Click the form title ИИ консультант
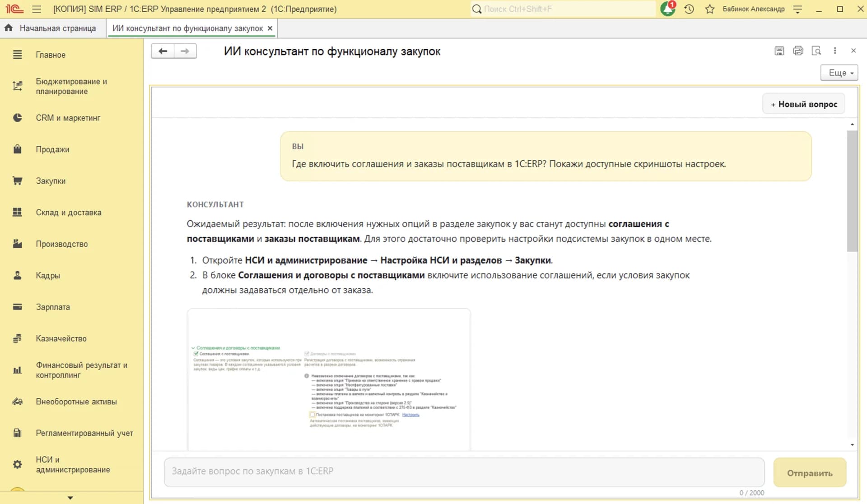The image size is (867, 504). 332,51
